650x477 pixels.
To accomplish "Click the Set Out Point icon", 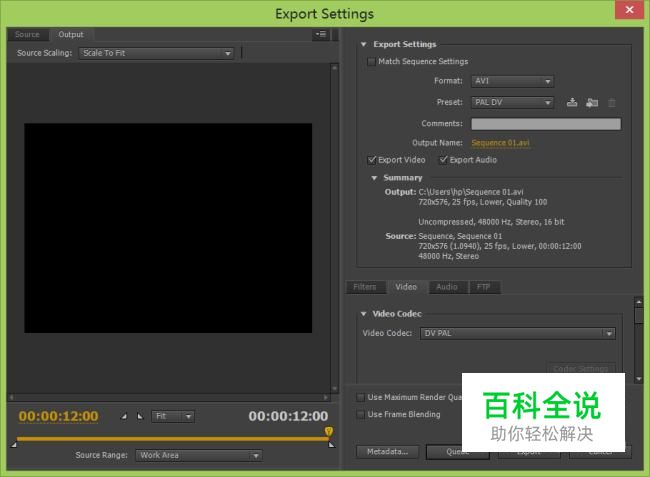I will [140, 416].
